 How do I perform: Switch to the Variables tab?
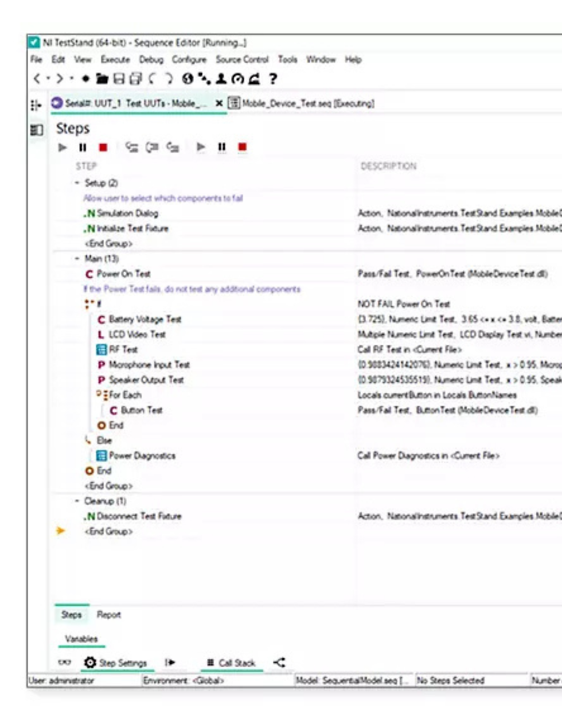click(x=81, y=639)
